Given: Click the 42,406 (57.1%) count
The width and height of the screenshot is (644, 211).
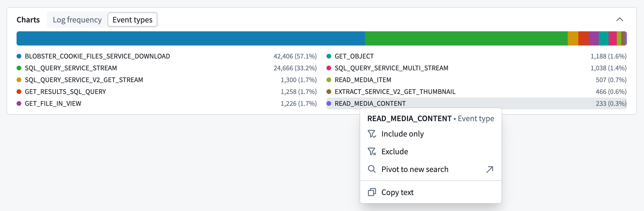Looking at the screenshot, I should (x=295, y=56).
